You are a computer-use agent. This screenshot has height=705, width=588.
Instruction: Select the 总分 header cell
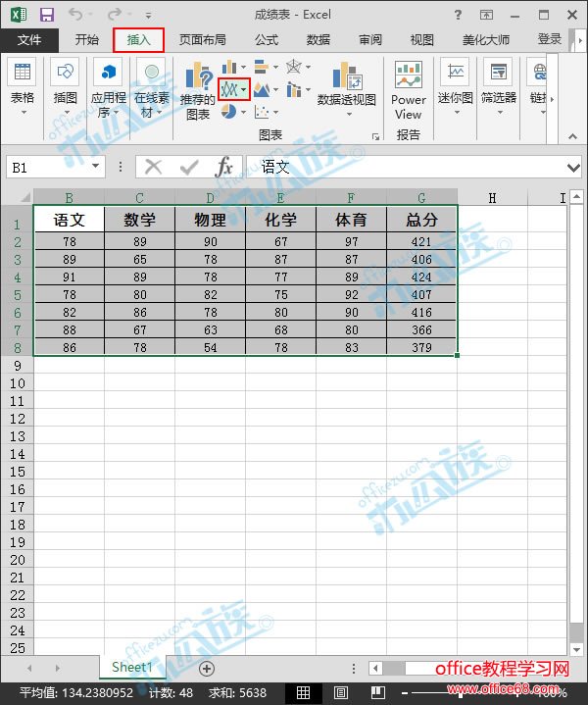(421, 220)
